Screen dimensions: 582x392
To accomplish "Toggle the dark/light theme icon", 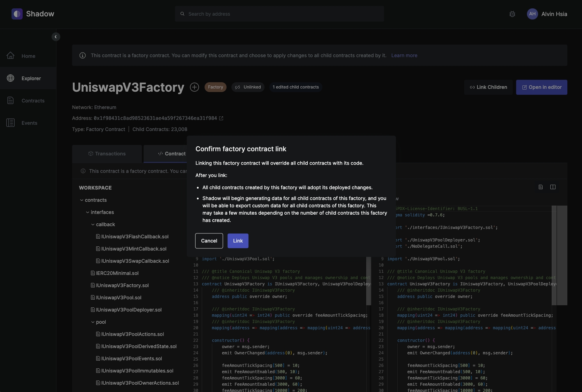I will pyautogui.click(x=512, y=14).
